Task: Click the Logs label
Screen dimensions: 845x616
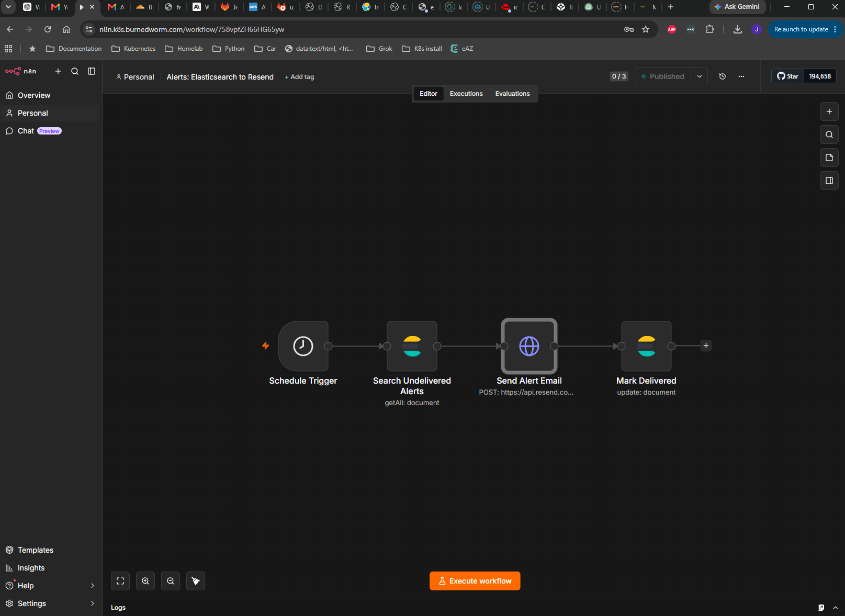Action: click(x=118, y=608)
